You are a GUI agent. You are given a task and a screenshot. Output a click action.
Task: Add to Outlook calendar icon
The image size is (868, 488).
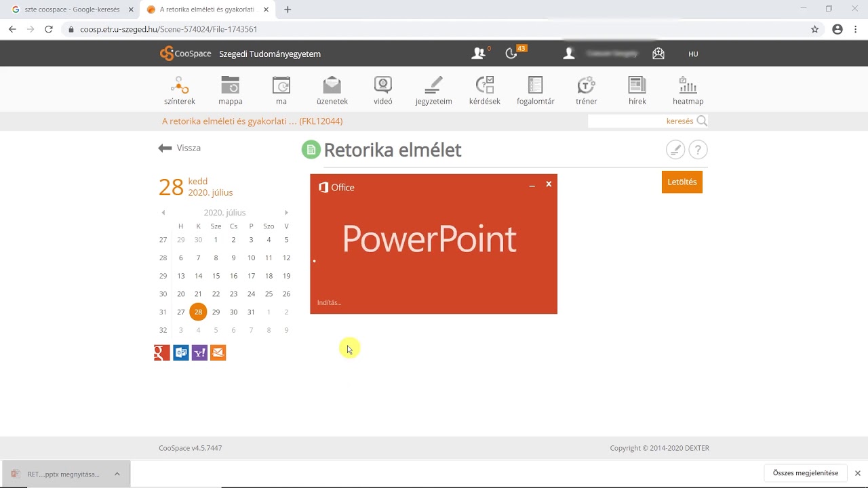coord(181,352)
